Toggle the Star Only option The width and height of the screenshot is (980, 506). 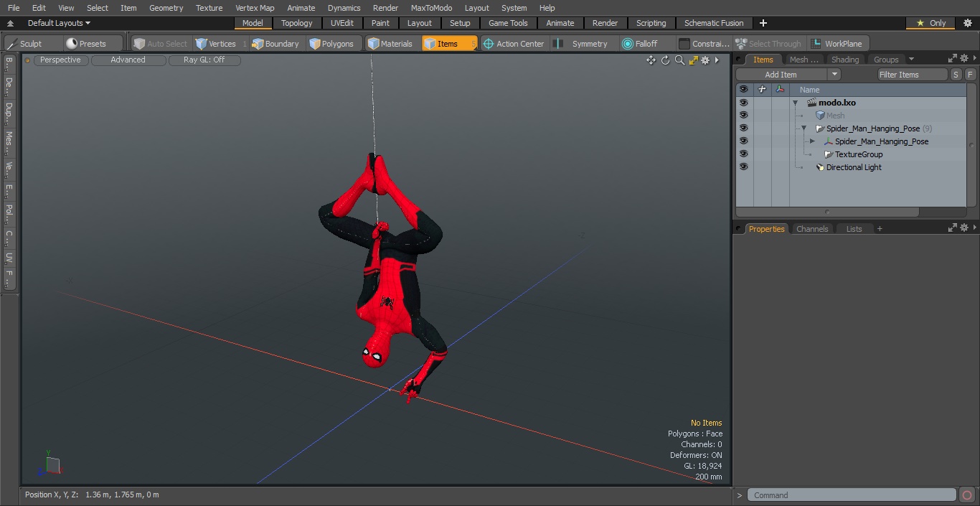931,23
